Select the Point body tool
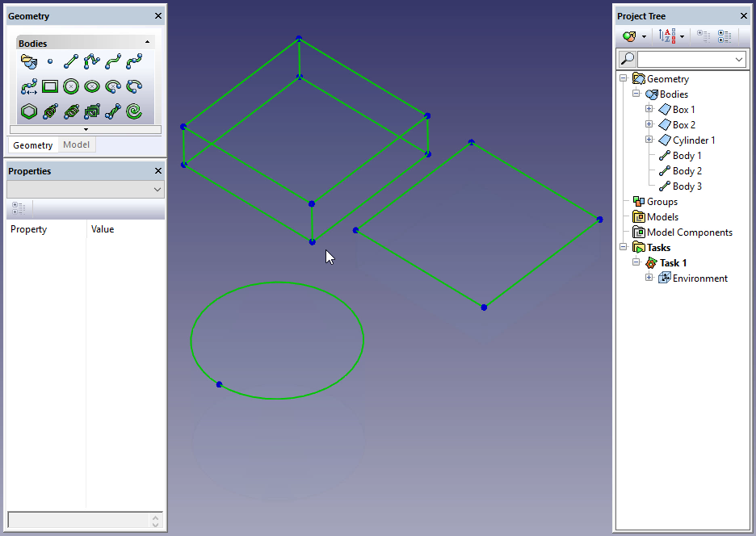This screenshot has width=756, height=536. coord(50,61)
